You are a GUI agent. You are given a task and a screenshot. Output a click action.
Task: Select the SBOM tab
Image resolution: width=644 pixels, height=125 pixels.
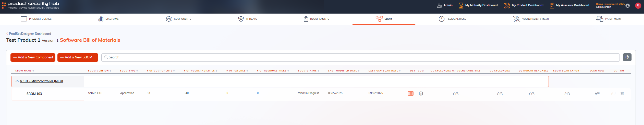click(x=384, y=19)
